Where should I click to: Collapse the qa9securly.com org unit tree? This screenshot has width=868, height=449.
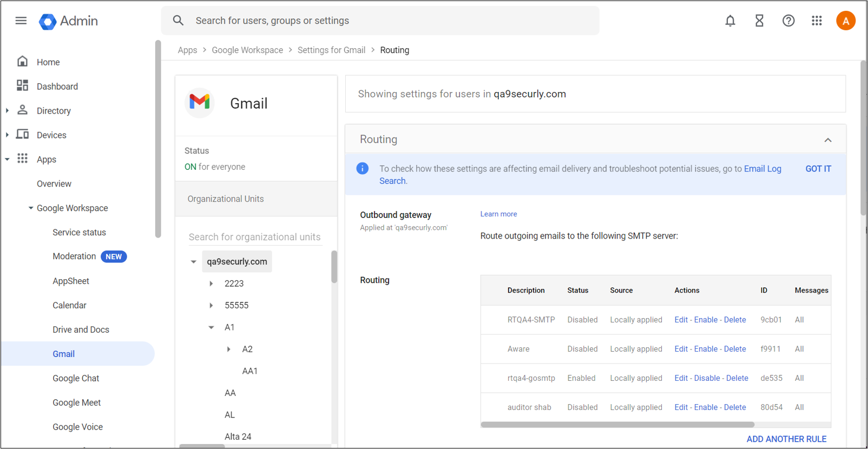click(x=193, y=262)
